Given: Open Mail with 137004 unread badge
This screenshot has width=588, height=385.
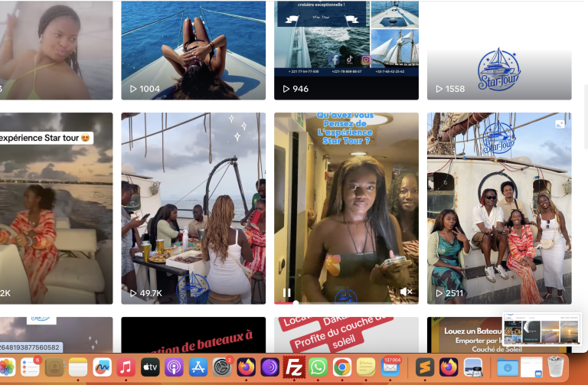Looking at the screenshot, I should tap(390, 367).
